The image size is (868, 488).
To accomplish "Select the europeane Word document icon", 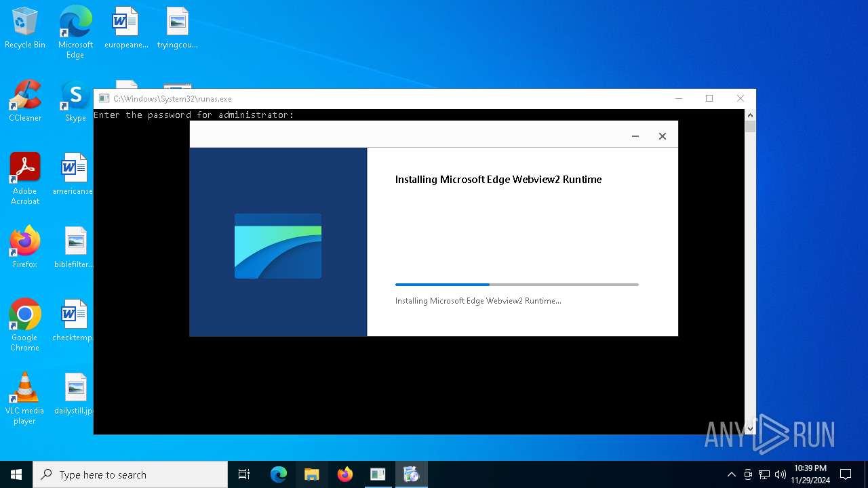I will click(126, 28).
